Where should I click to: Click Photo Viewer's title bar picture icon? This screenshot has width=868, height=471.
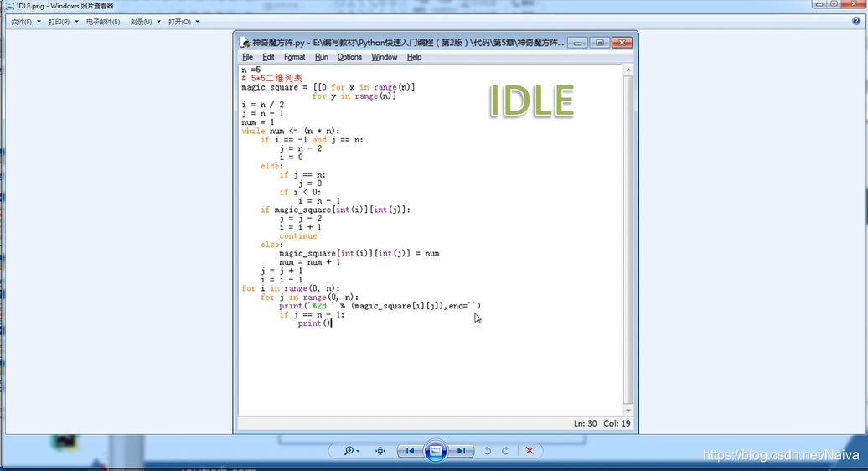click(x=9, y=6)
